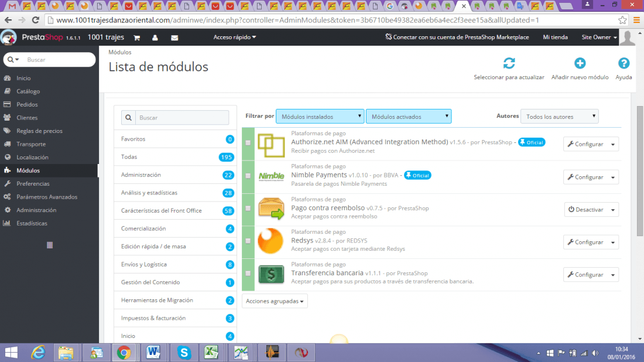Open Skype from the taskbar
The width and height of the screenshot is (644, 362).
click(x=184, y=353)
